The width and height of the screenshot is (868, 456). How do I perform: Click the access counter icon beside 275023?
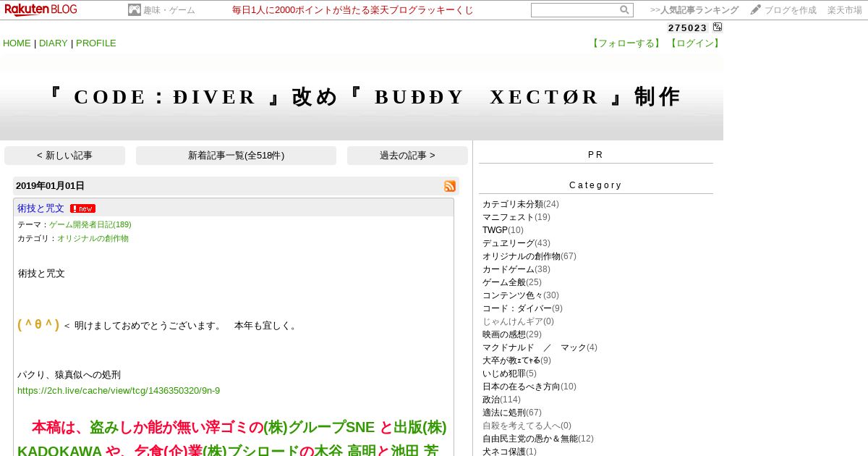(717, 27)
